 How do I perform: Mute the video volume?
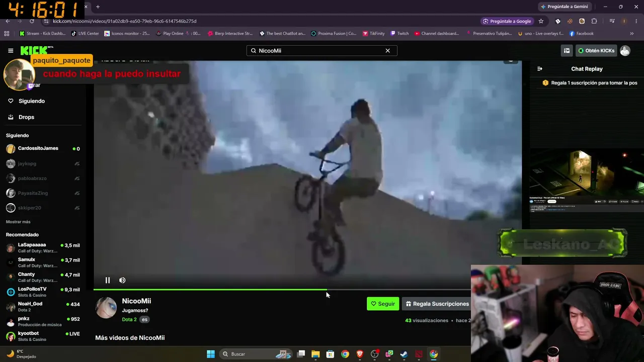tap(122, 280)
